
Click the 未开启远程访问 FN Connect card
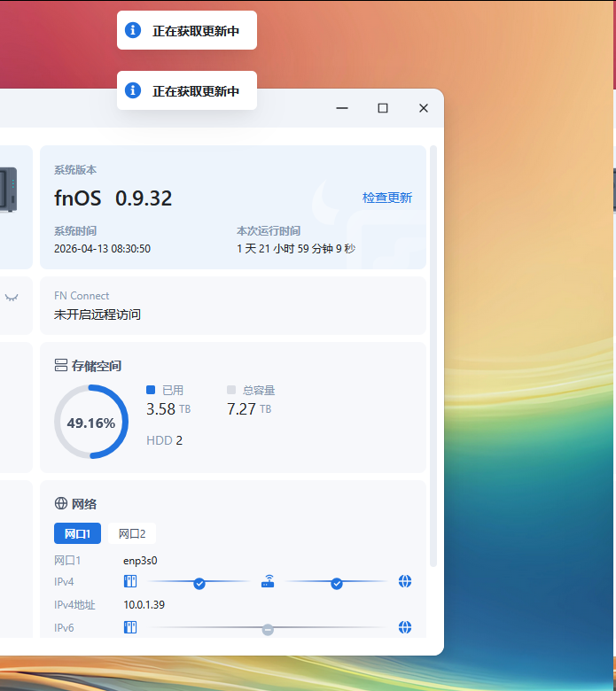(x=233, y=306)
